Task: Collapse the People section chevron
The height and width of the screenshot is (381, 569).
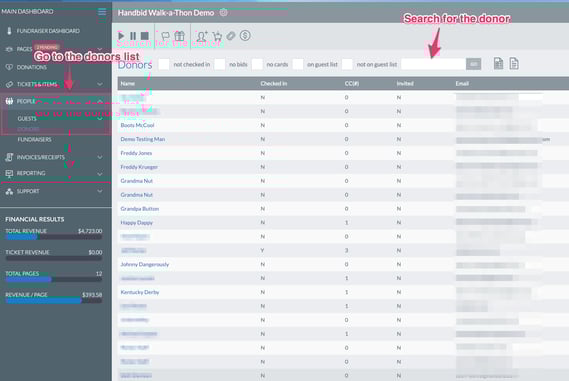Action: click(x=99, y=101)
